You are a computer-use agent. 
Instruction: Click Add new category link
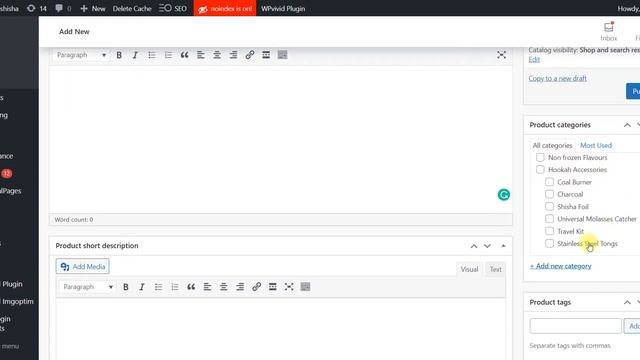pyautogui.click(x=560, y=266)
